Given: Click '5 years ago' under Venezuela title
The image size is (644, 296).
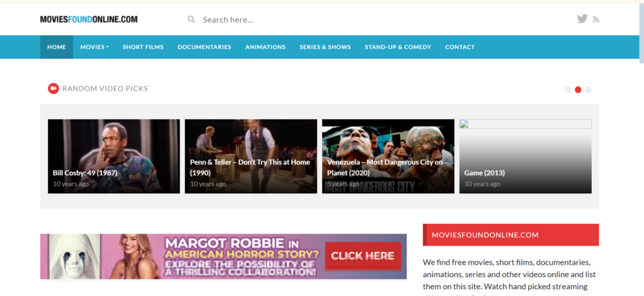Looking at the screenshot, I should tap(345, 184).
